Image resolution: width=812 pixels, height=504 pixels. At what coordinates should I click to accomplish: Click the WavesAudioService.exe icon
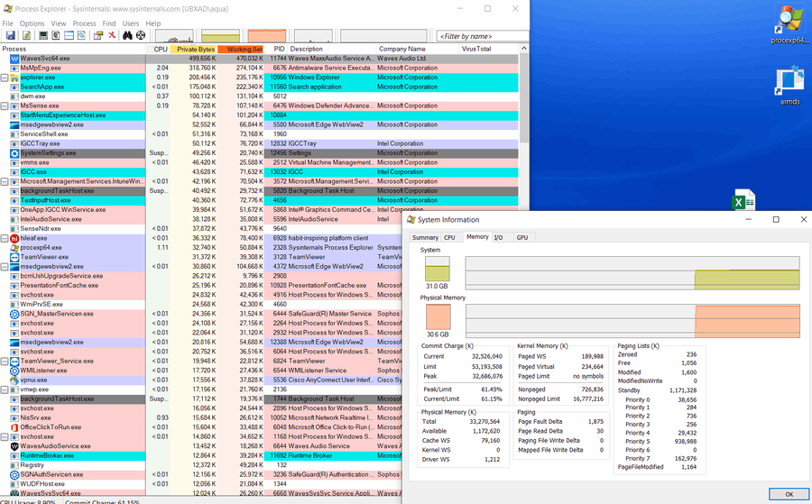pyautogui.click(x=14, y=446)
